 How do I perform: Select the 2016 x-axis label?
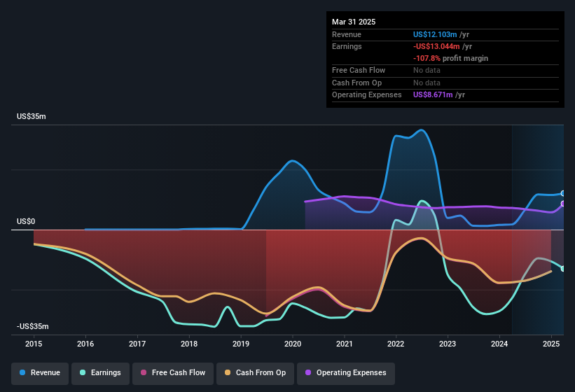tap(85, 344)
